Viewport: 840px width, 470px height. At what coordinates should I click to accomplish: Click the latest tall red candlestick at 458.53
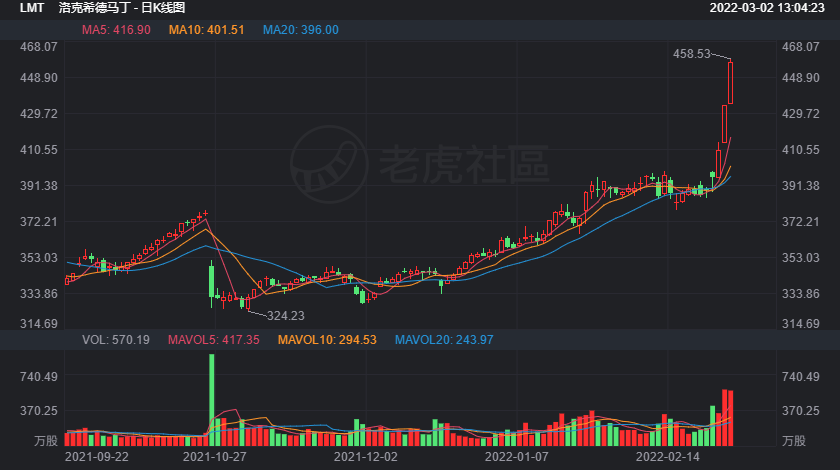pyautogui.click(x=730, y=82)
